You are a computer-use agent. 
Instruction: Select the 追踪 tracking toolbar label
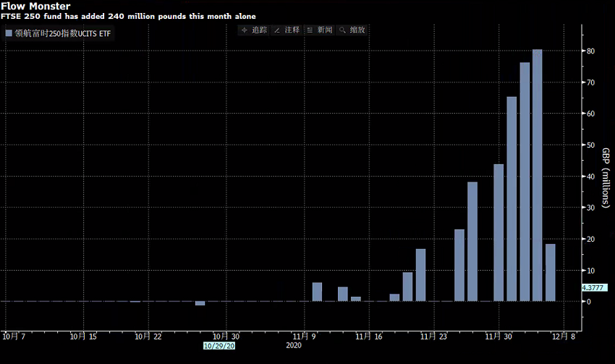pyautogui.click(x=259, y=30)
